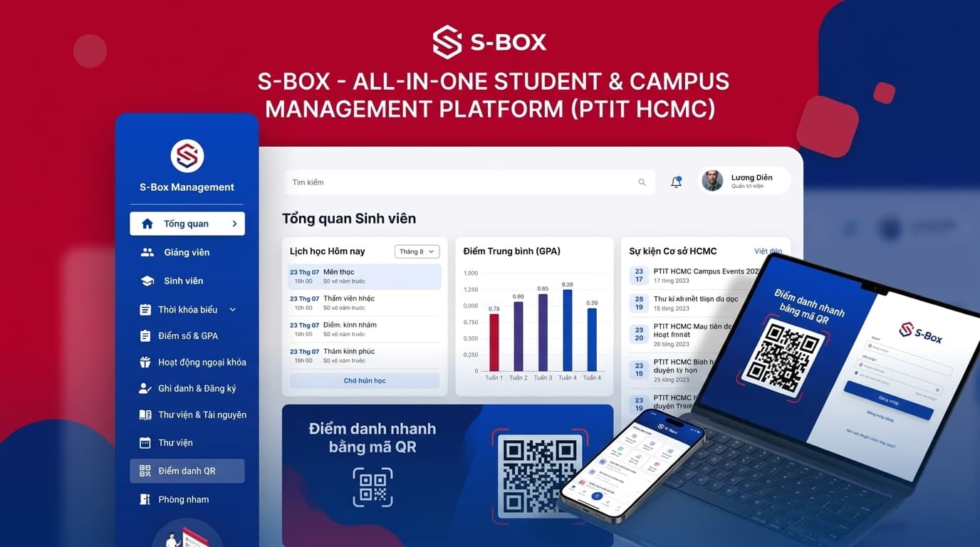This screenshot has width=980, height=547.
Task: Open the Tháng 8 month dropdown
Action: [x=417, y=251]
